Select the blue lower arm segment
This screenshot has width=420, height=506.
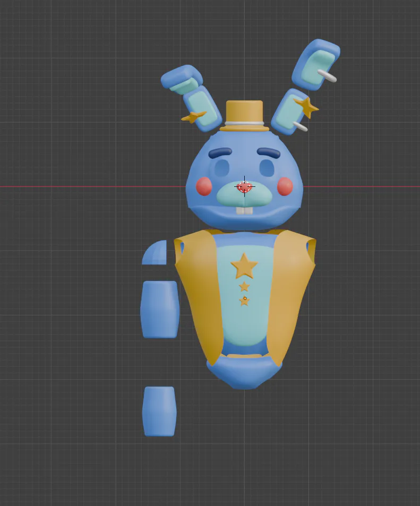pos(159,411)
